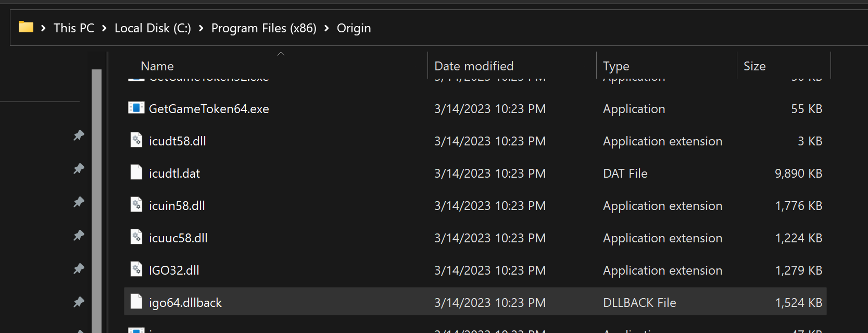Click the icuin58.dll gear file icon
This screenshot has width=868, height=333.
point(136,205)
